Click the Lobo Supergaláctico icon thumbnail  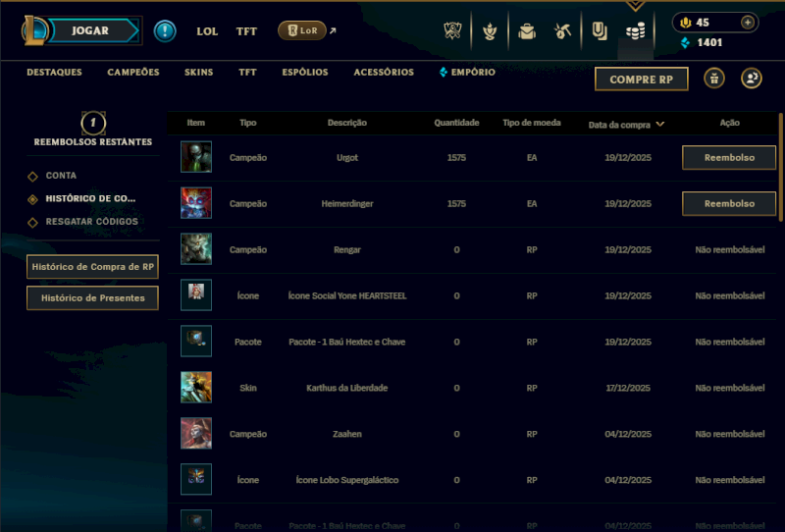pos(196,479)
